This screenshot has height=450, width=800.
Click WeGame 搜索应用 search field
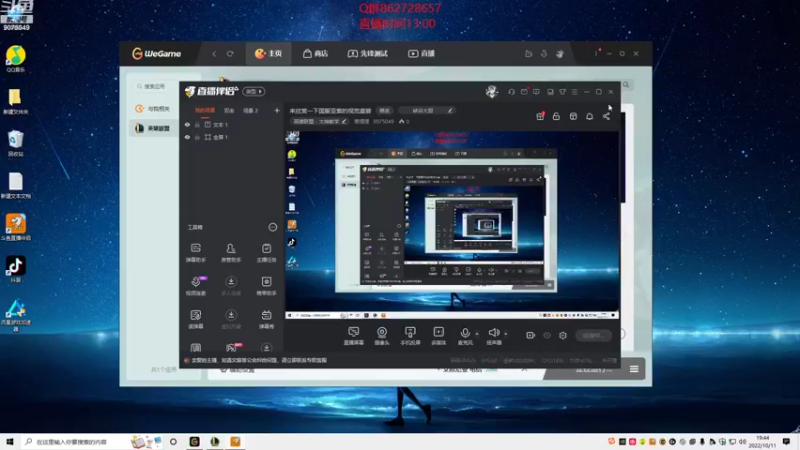[x=152, y=86]
